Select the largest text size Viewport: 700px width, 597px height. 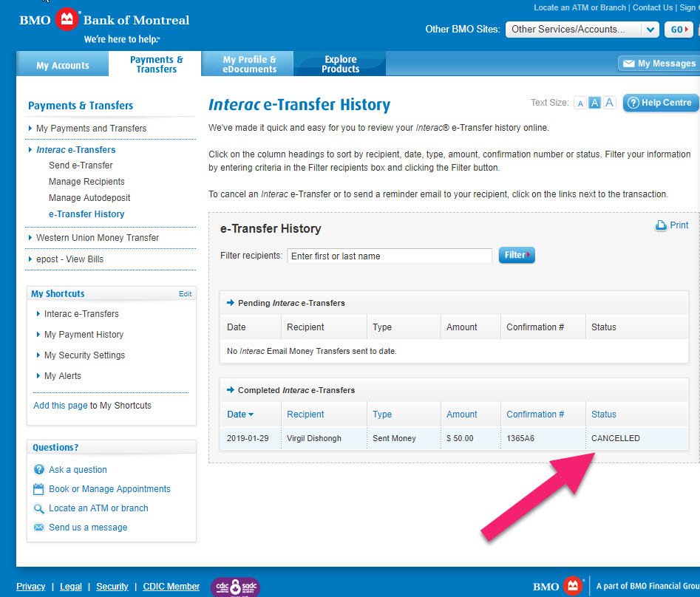pyautogui.click(x=609, y=103)
